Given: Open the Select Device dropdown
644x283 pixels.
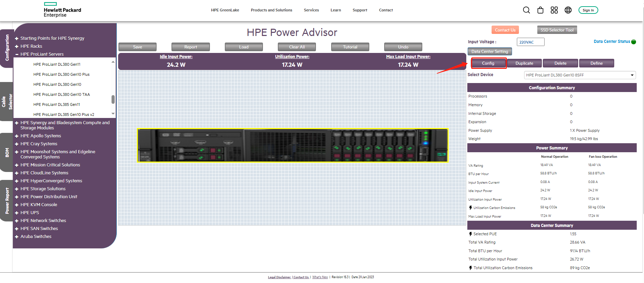Looking at the screenshot, I should pos(580,75).
